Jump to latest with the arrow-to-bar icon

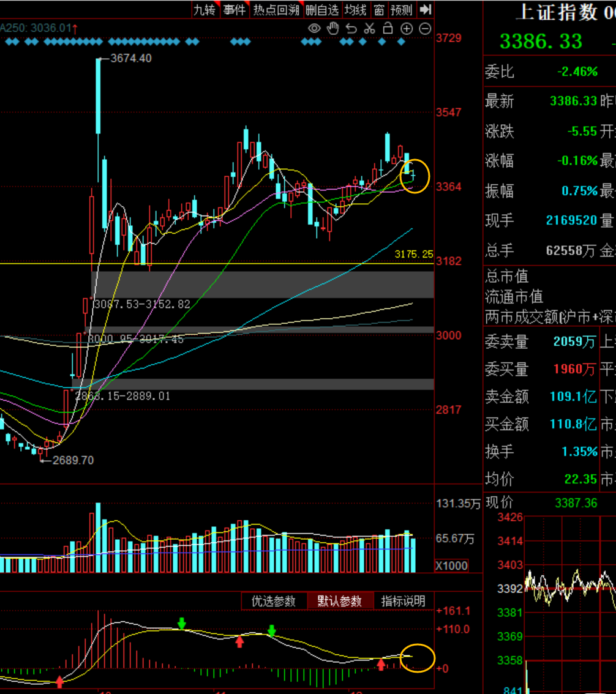(426, 9)
